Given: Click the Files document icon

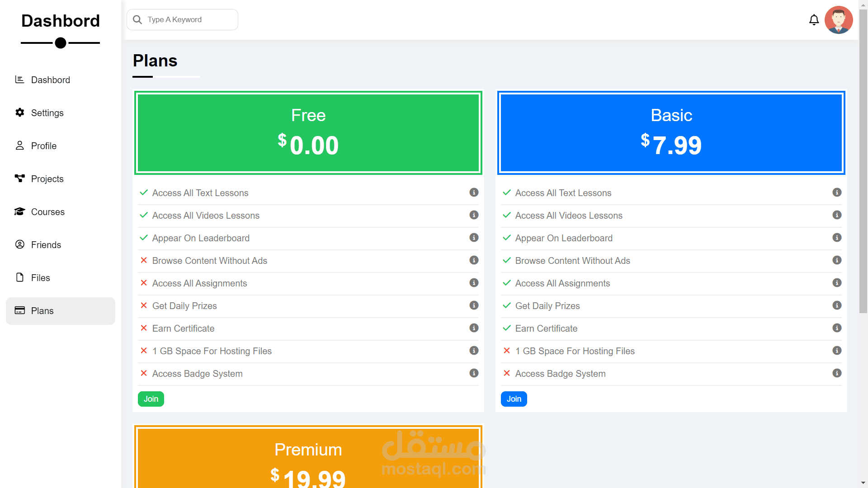Looking at the screenshot, I should (x=19, y=277).
